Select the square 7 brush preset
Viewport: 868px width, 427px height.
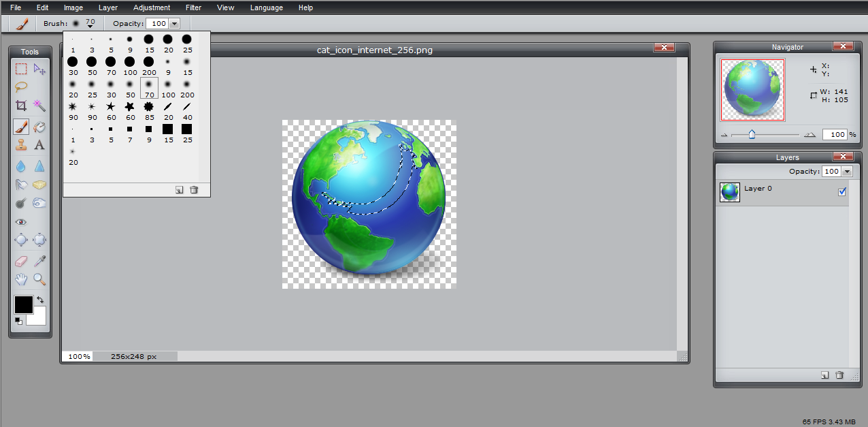point(130,133)
